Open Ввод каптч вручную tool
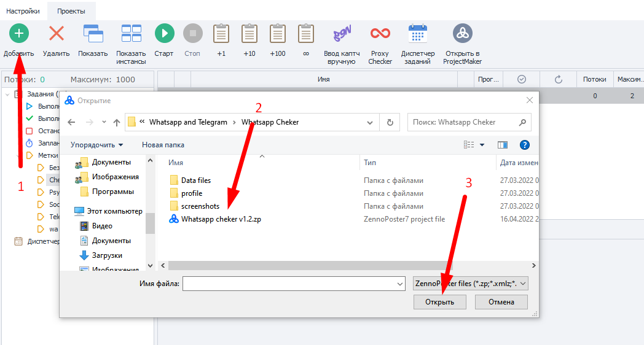644x345 pixels. pyautogui.click(x=342, y=34)
